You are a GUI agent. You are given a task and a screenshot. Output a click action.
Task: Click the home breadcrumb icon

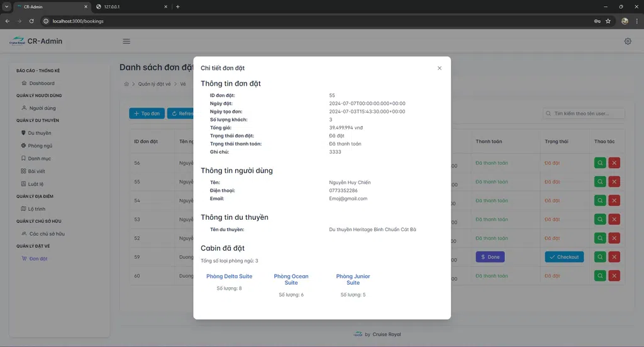point(126,84)
